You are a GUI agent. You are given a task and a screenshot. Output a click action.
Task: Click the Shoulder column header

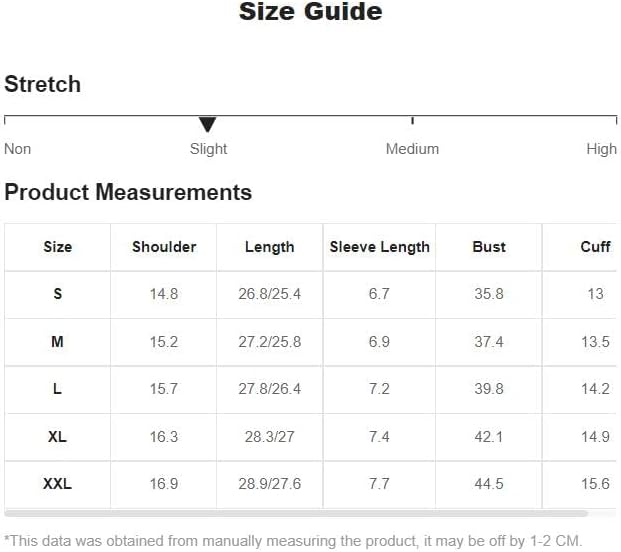(164, 247)
